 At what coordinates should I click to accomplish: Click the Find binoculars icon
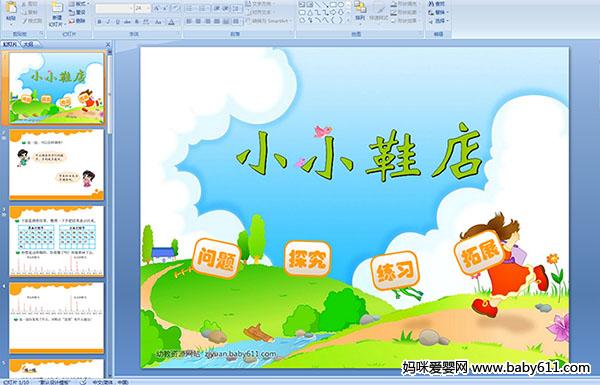[x=431, y=4]
